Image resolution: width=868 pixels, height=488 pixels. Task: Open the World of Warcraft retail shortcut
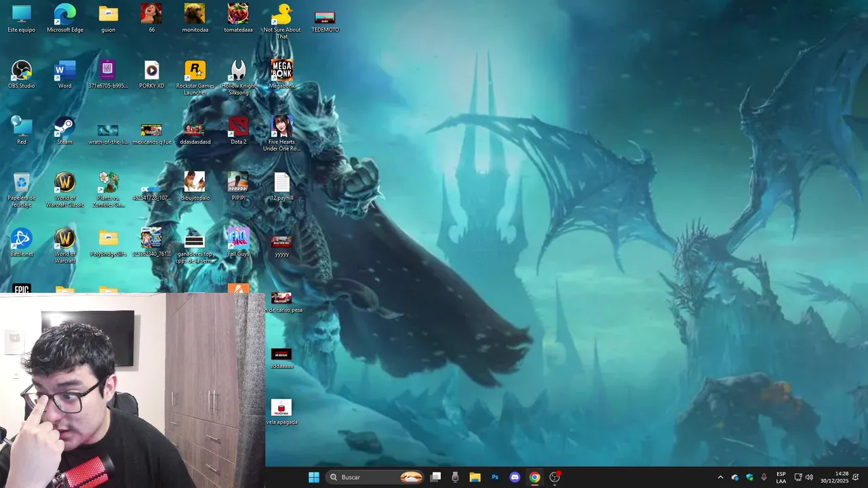[65, 245]
